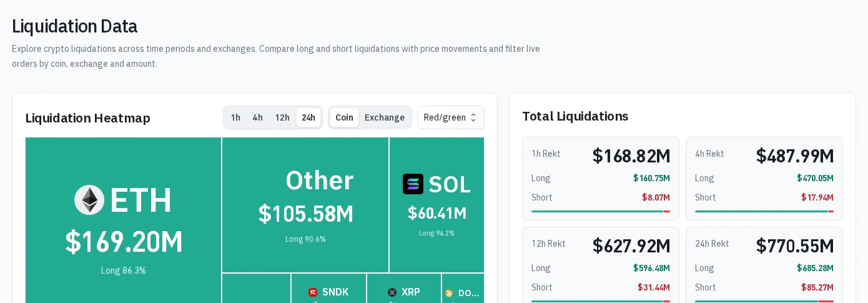The image size is (868, 303).
Task: Click the 4h Short value $17.94M
Action: (817, 197)
